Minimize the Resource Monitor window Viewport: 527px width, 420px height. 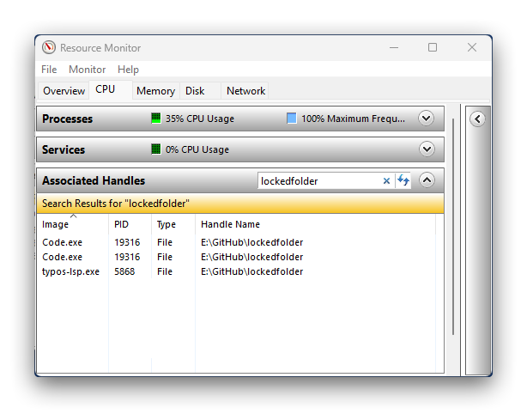click(394, 47)
